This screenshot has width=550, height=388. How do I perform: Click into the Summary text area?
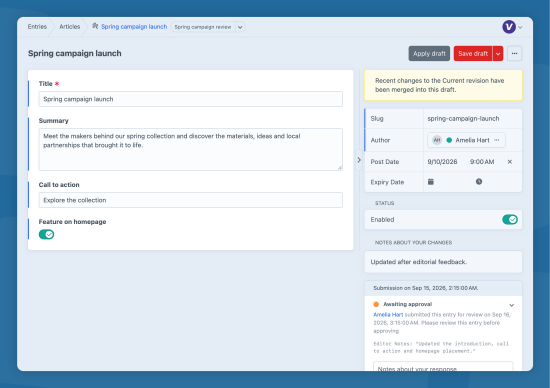[190, 149]
